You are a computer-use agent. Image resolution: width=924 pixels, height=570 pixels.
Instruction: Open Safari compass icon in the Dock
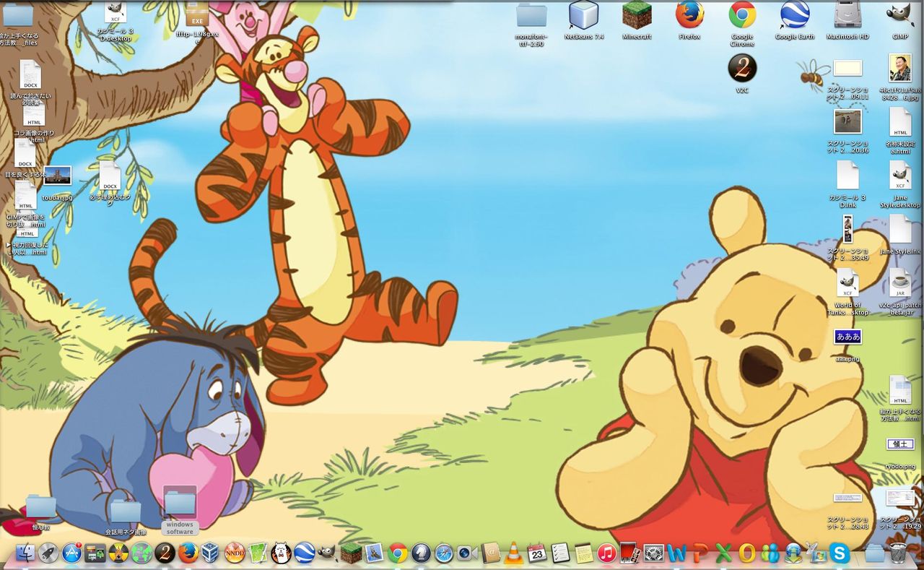click(444, 554)
